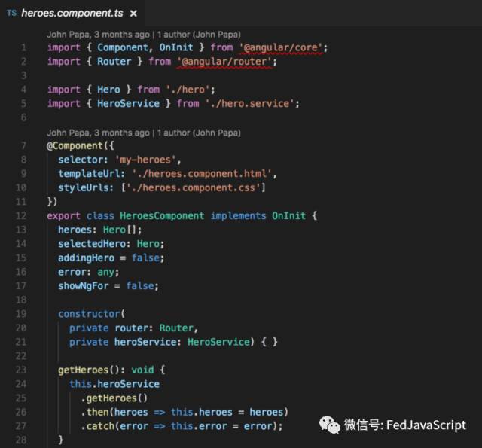Viewport: 482px width, 448px height.
Task: Click the './heroes.component.html' template path
Action: coord(202,174)
